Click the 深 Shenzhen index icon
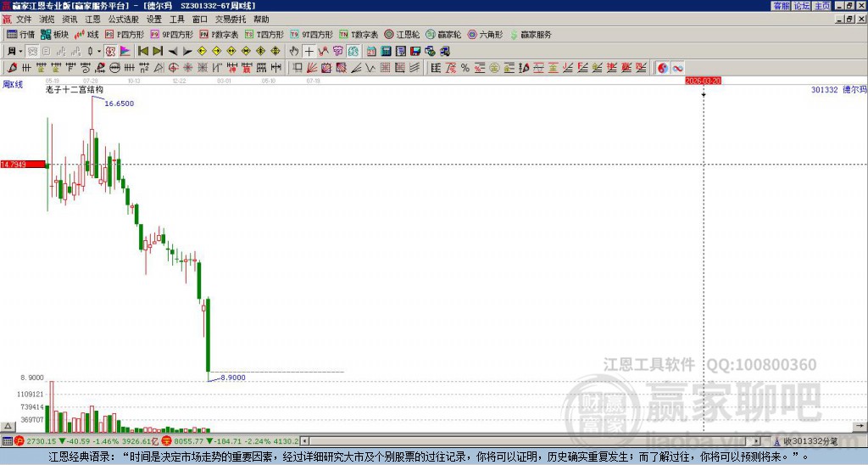The height and width of the screenshot is (465, 868). click(166, 441)
